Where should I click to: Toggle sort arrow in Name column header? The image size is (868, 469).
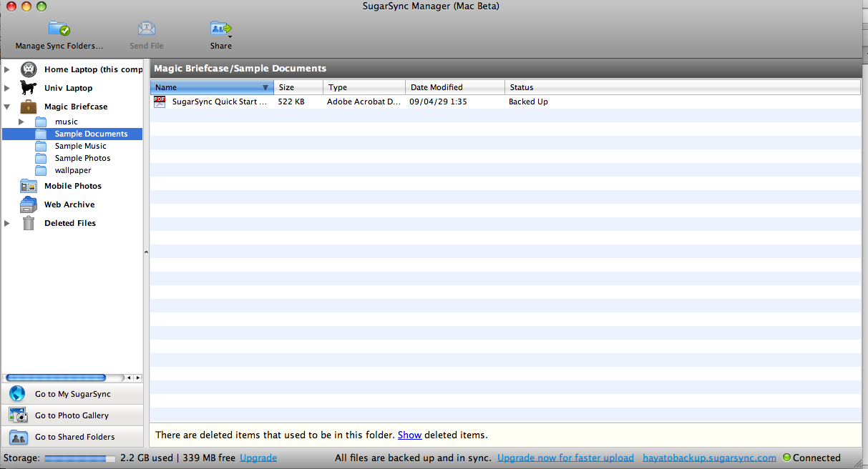tap(265, 87)
